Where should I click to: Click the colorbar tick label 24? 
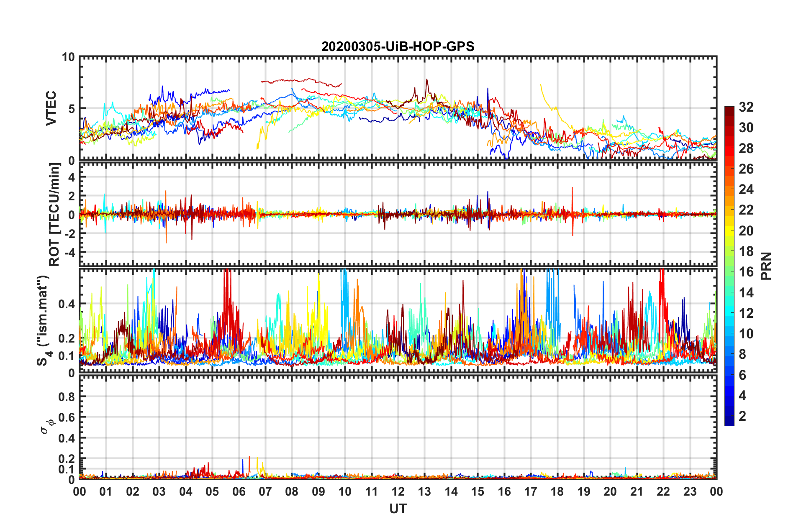[746, 189]
